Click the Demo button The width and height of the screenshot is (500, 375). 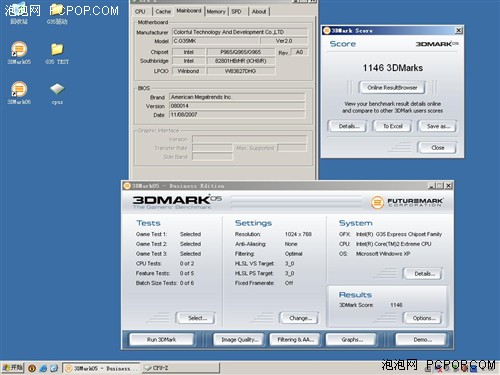tap(422, 340)
